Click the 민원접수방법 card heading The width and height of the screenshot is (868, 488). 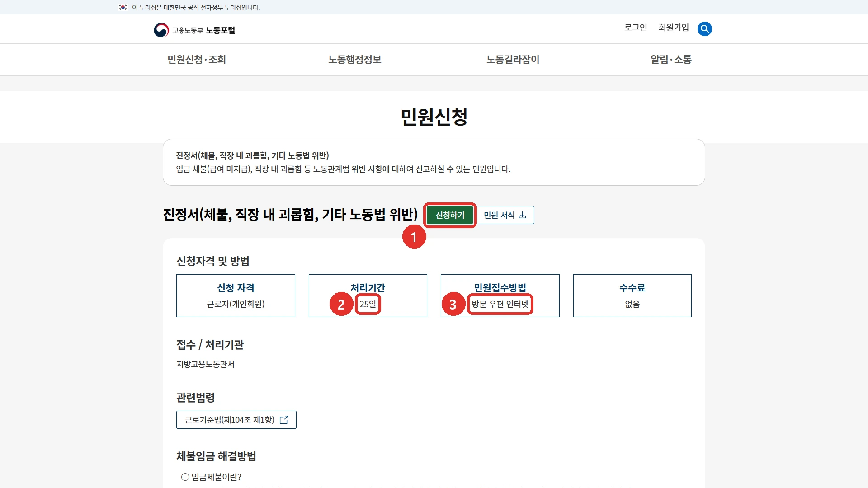point(500,288)
